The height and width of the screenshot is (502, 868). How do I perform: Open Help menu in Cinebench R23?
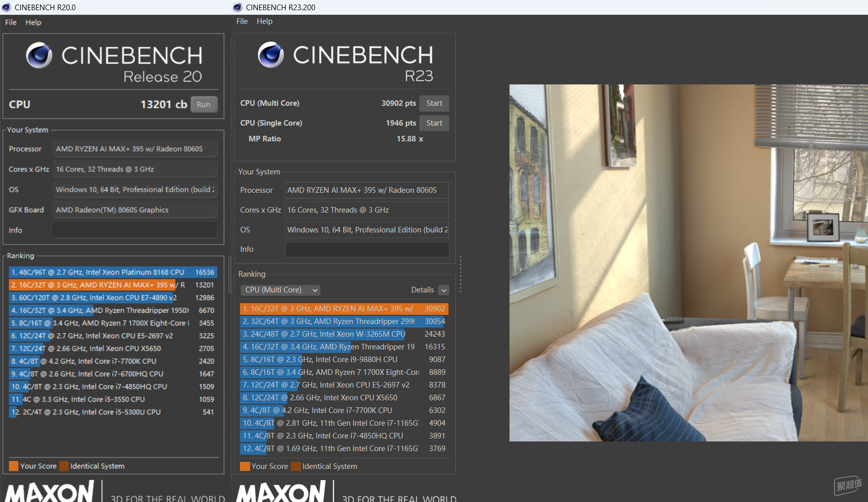[x=264, y=21]
